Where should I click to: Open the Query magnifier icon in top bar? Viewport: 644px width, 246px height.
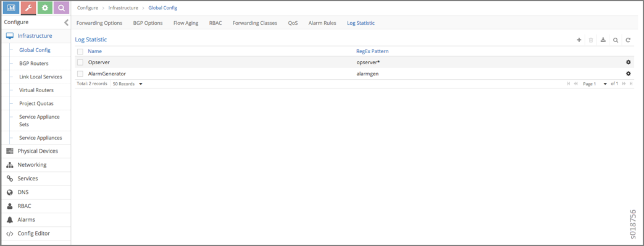coord(61,7)
